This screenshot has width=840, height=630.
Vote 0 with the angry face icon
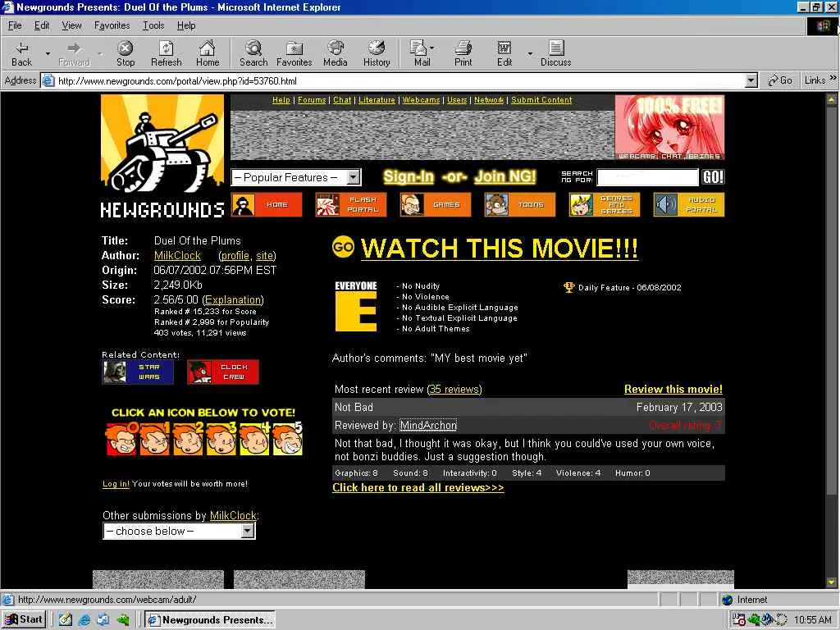(x=121, y=439)
